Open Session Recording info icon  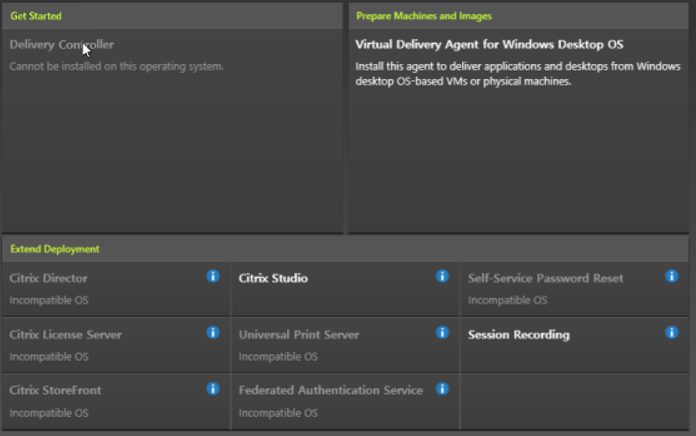point(672,333)
